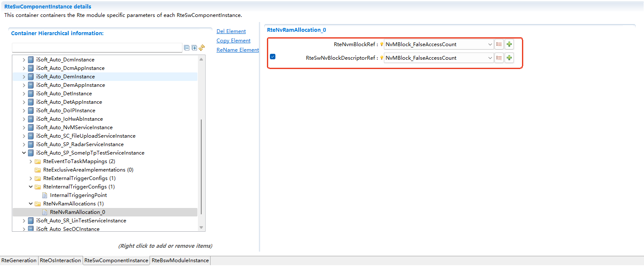Click green plus next to RteSwNvBlockDescriptorRef
Image resolution: width=644 pixels, height=266 pixels.
click(x=509, y=58)
